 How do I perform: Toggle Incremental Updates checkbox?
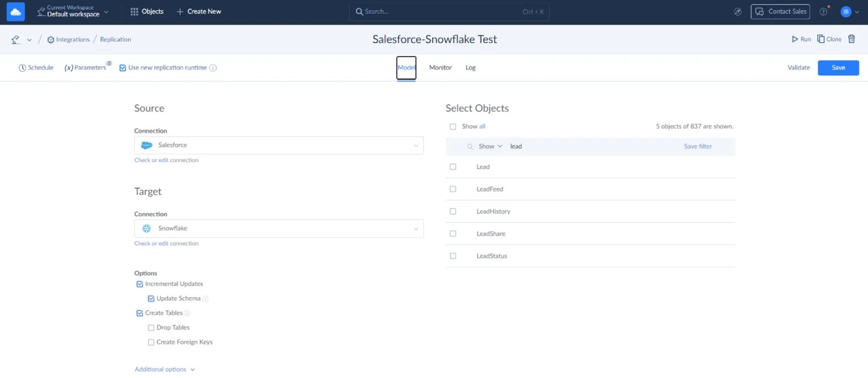point(140,284)
